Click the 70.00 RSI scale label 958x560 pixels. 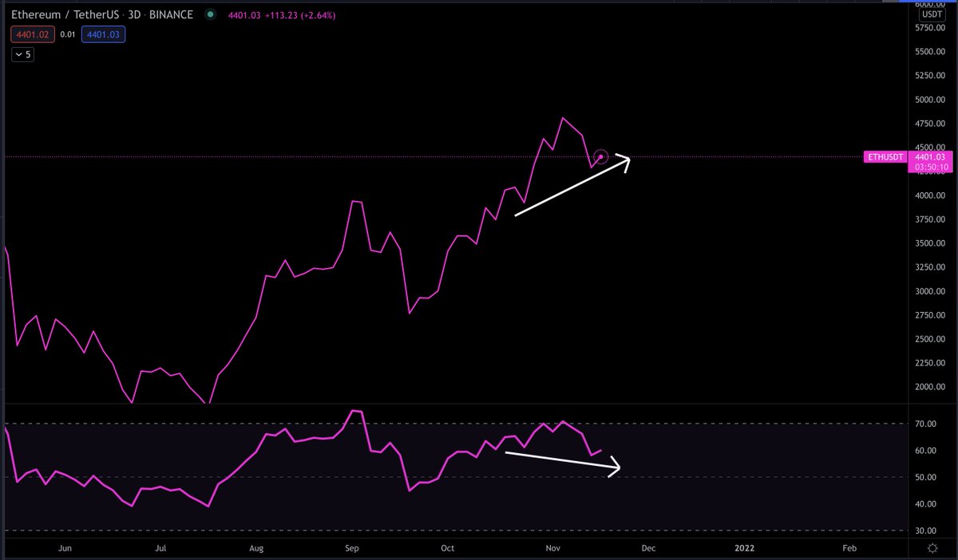(925, 424)
